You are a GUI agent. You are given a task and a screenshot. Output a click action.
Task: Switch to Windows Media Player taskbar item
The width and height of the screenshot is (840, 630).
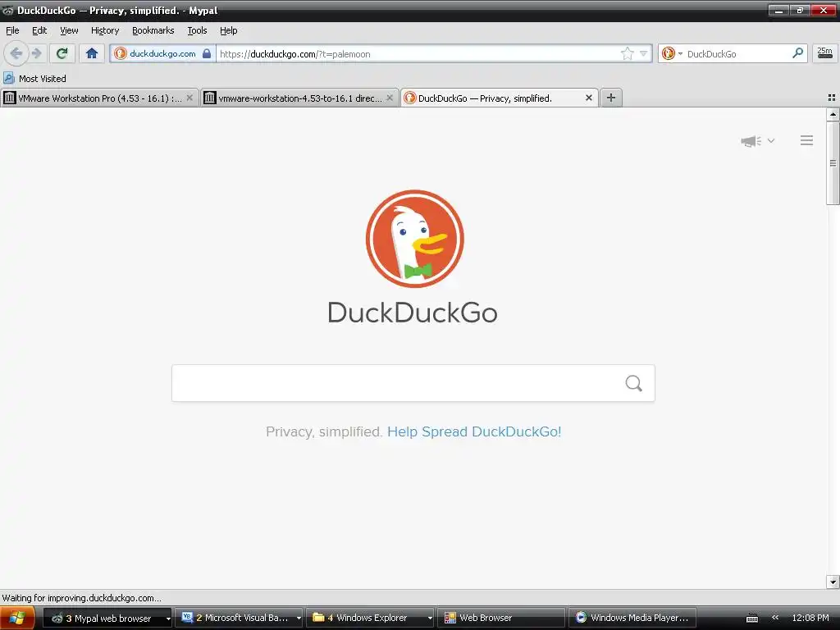pyautogui.click(x=632, y=618)
